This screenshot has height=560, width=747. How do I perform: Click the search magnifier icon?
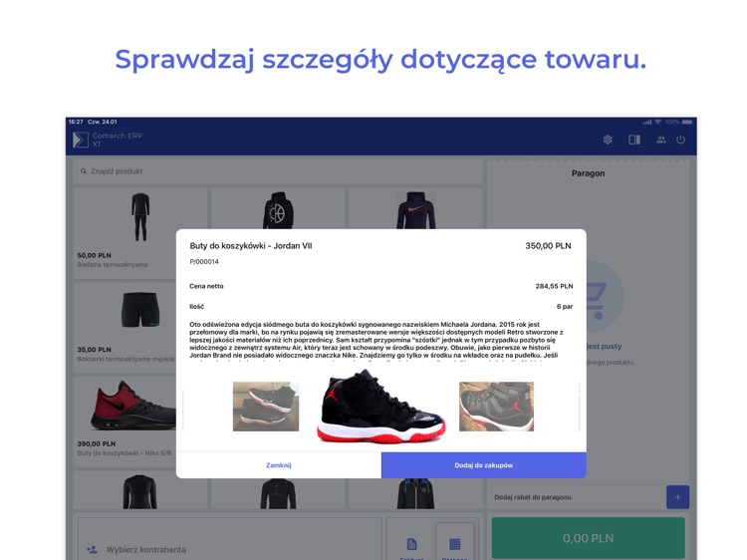84,171
